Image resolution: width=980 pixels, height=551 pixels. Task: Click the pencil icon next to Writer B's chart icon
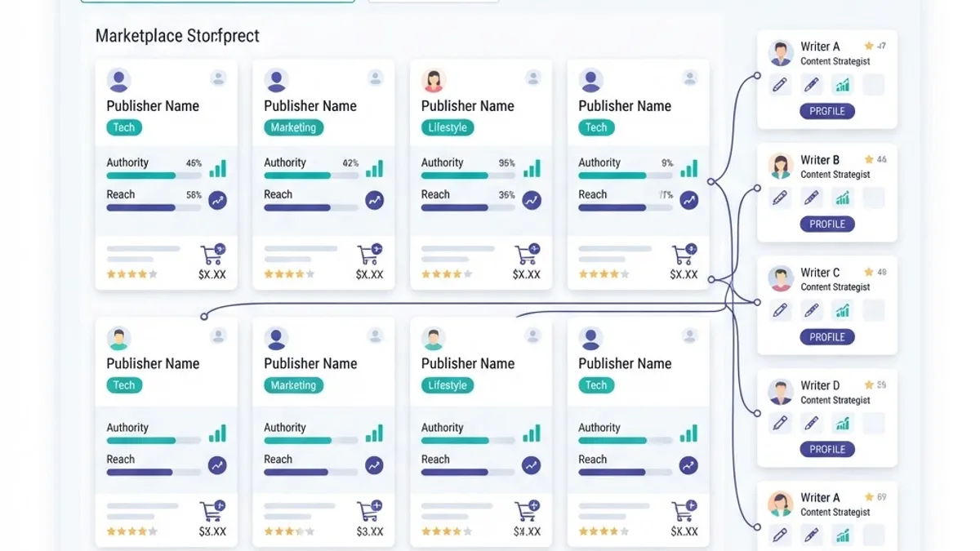(811, 198)
